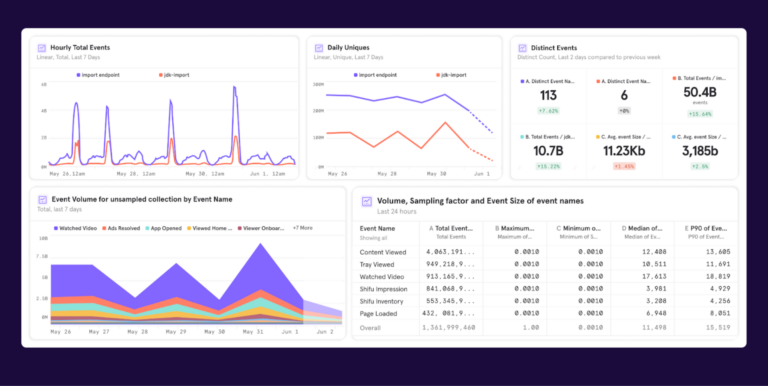Click the yellow swatch beside C. Avg. event Size
Viewport: 768px width, 386px height.
[x=598, y=137]
